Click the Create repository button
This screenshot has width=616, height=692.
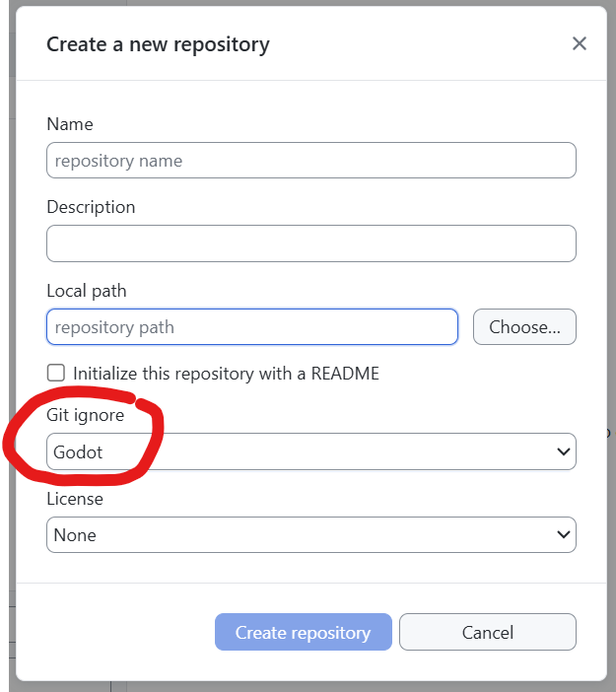tap(303, 633)
